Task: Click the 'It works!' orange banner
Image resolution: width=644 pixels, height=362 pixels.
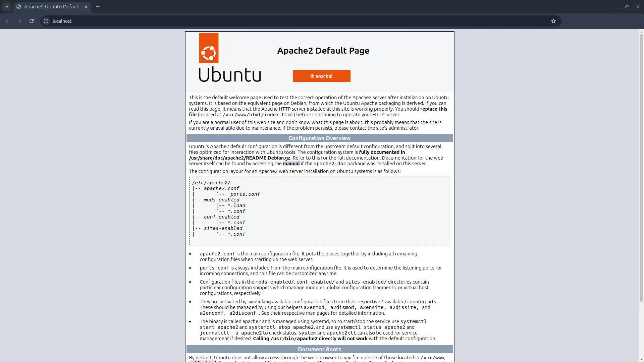Action: tap(321, 76)
